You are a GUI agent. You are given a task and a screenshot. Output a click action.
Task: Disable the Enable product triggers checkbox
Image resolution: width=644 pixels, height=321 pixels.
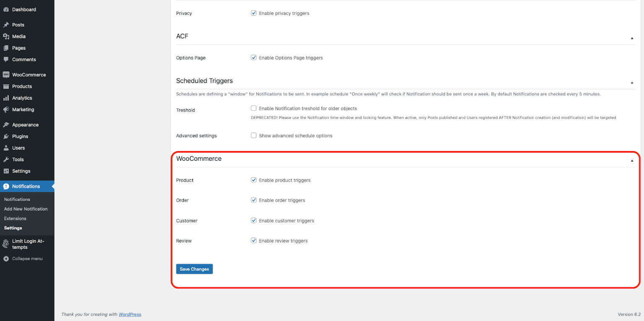(x=254, y=180)
